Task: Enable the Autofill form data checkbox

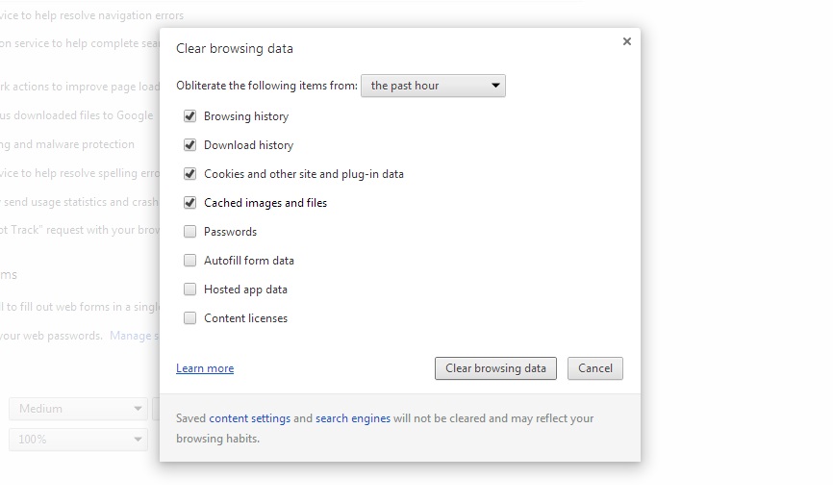Action: pyautogui.click(x=190, y=261)
